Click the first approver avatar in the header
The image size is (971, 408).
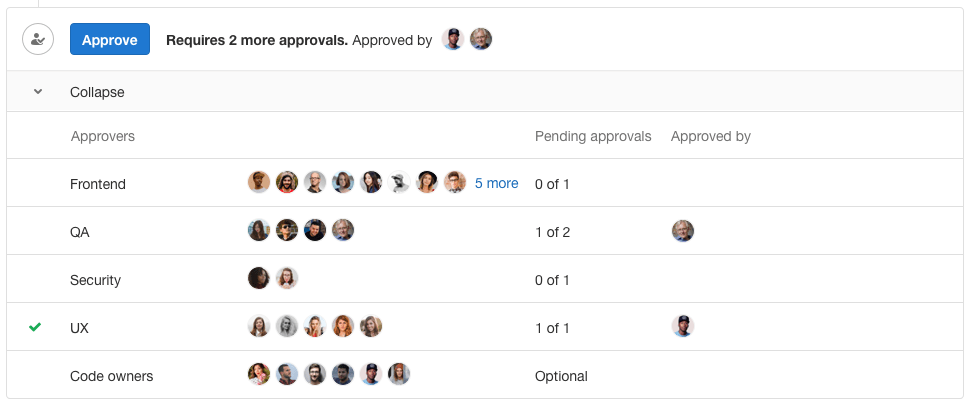(x=453, y=40)
